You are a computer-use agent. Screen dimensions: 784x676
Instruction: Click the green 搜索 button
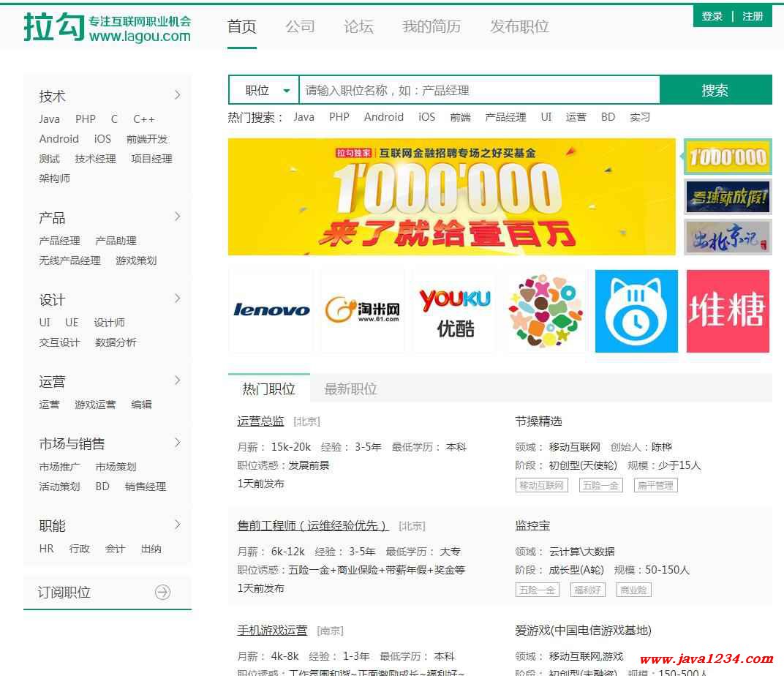tap(715, 91)
